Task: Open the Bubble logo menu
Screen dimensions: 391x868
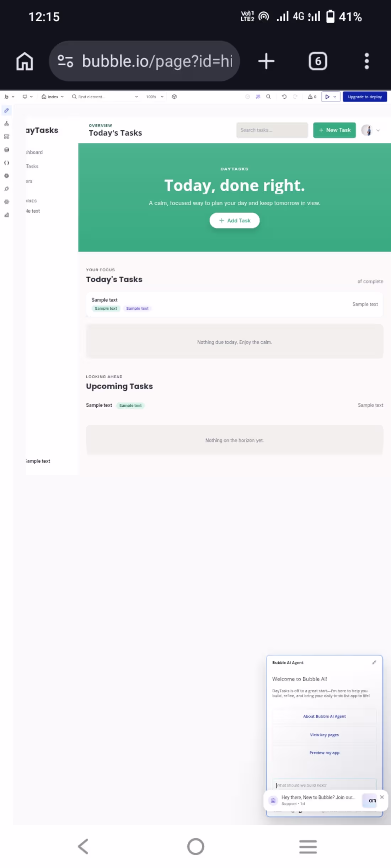Action: pyautogui.click(x=9, y=97)
